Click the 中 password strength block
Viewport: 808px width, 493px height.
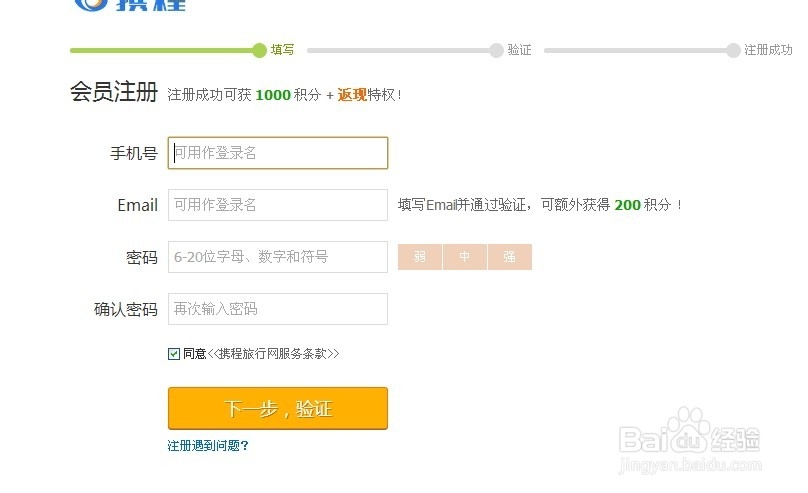465,257
